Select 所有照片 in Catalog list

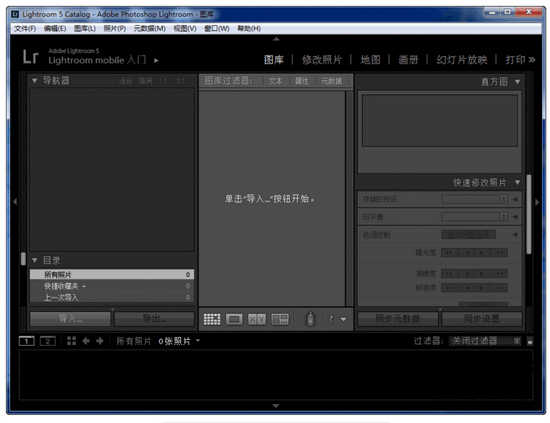pyautogui.click(x=112, y=274)
